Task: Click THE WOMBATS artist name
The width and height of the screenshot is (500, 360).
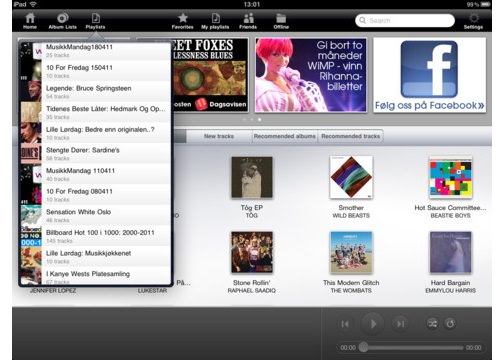Action: pos(351,291)
